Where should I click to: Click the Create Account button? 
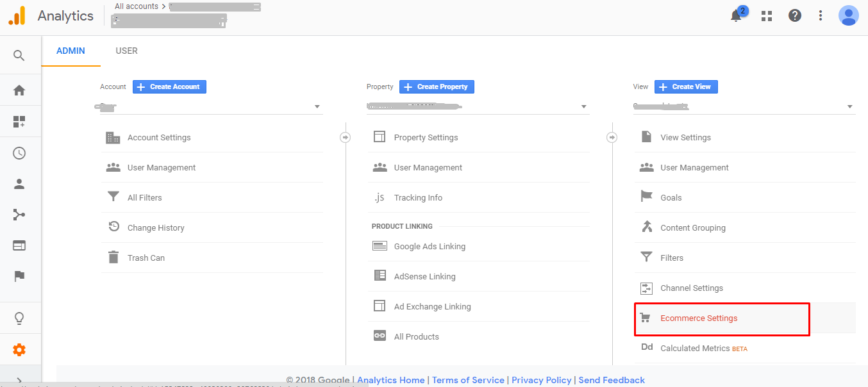(169, 86)
